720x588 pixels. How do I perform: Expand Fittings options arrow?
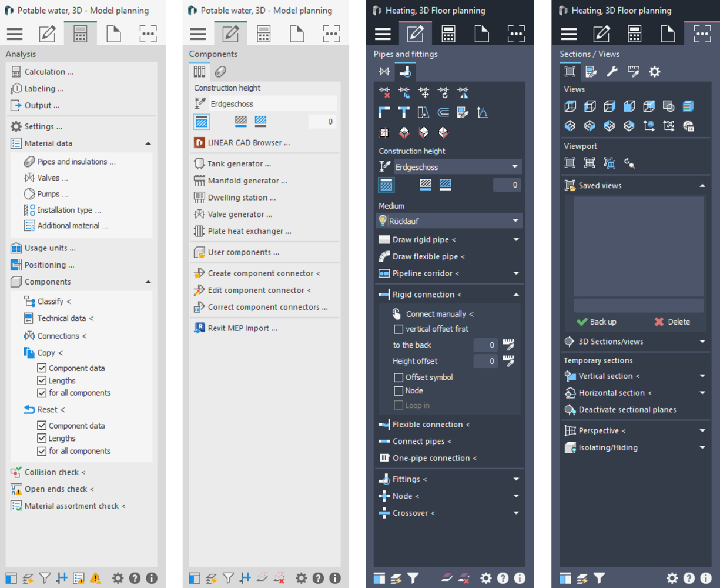(516, 479)
